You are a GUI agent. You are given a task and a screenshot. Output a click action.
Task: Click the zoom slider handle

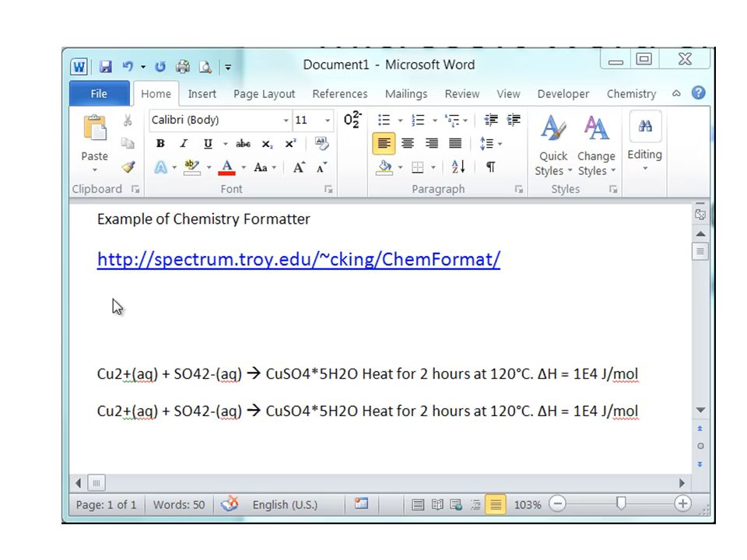pyautogui.click(x=621, y=503)
